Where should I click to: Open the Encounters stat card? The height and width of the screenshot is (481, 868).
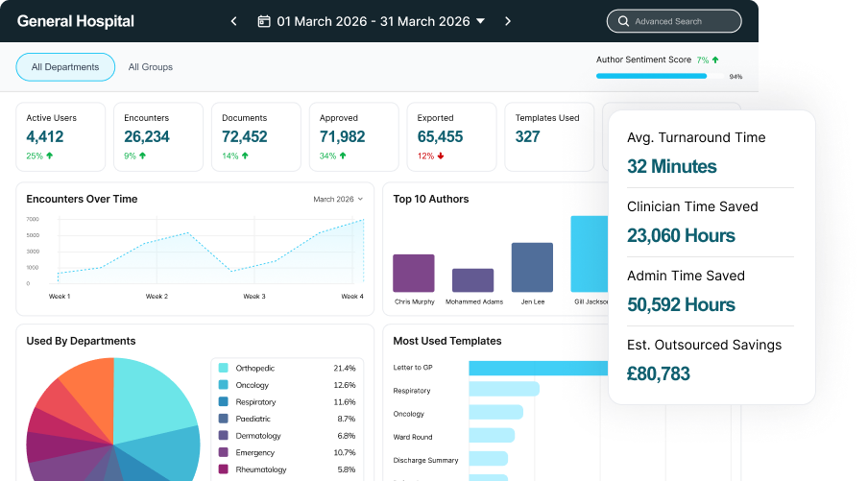coord(157,136)
